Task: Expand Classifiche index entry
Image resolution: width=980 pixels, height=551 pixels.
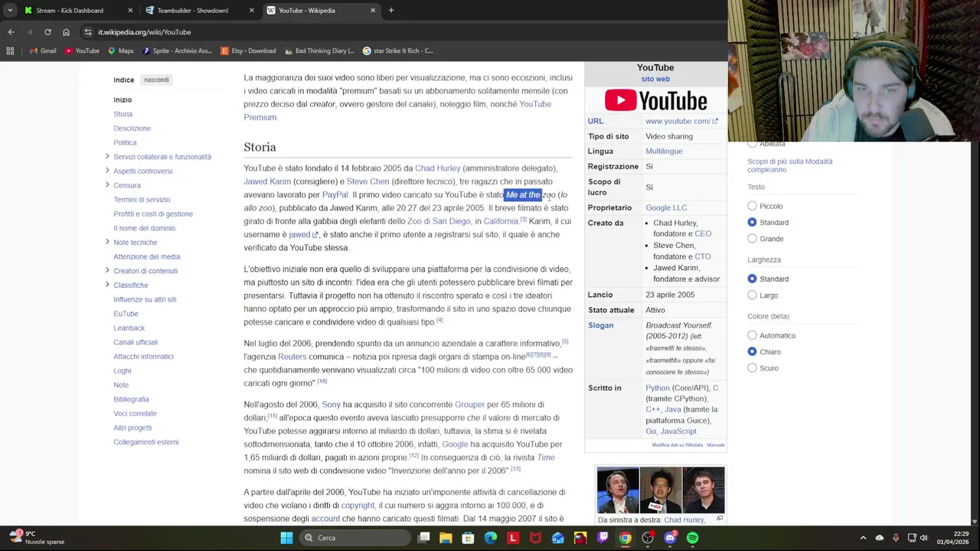Action: (107, 285)
